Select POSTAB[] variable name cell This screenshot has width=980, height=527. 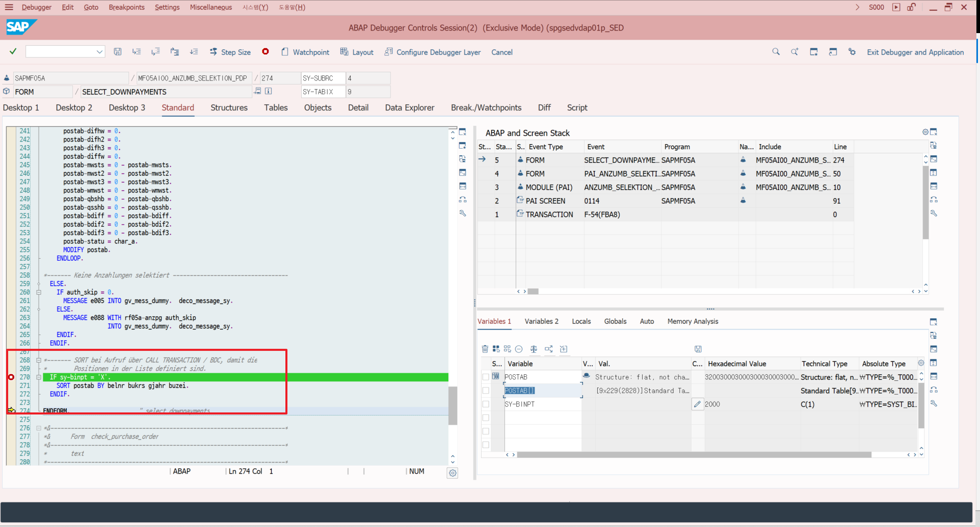(543, 391)
